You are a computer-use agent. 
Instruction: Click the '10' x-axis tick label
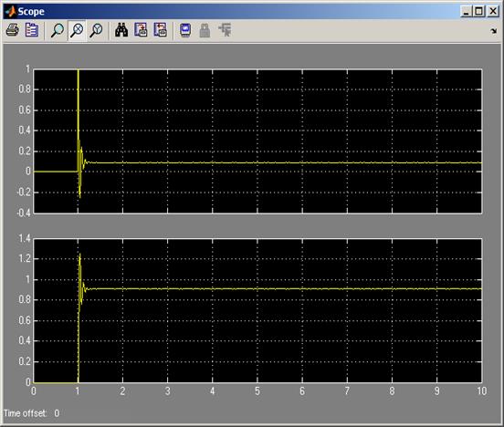click(481, 391)
